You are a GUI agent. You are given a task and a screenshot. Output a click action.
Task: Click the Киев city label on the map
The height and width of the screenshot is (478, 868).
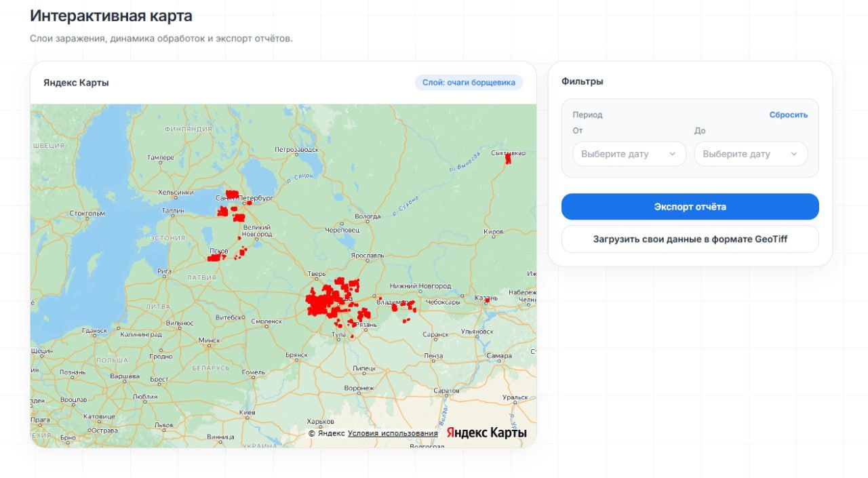coord(246,412)
